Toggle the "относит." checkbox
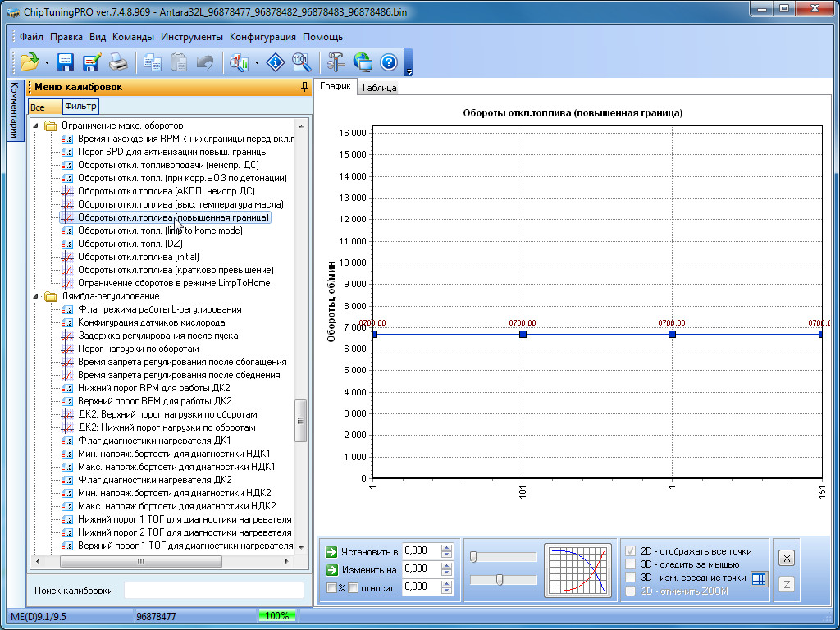840x630 pixels. [353, 587]
